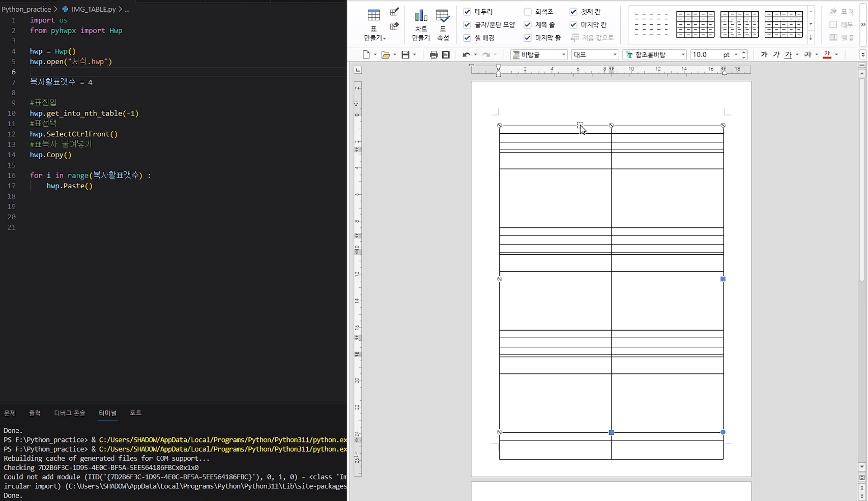Expand the new document dropdown arrow
868x501 pixels.
[x=375, y=54]
